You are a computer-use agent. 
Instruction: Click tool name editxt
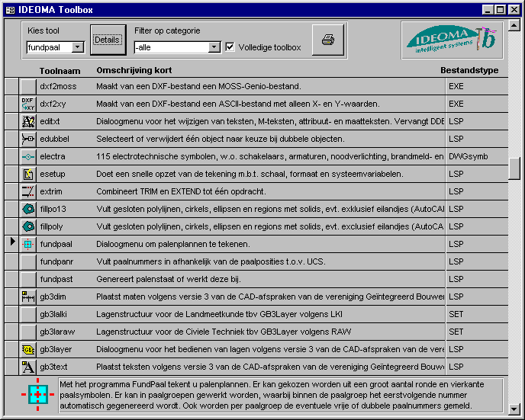(50, 121)
